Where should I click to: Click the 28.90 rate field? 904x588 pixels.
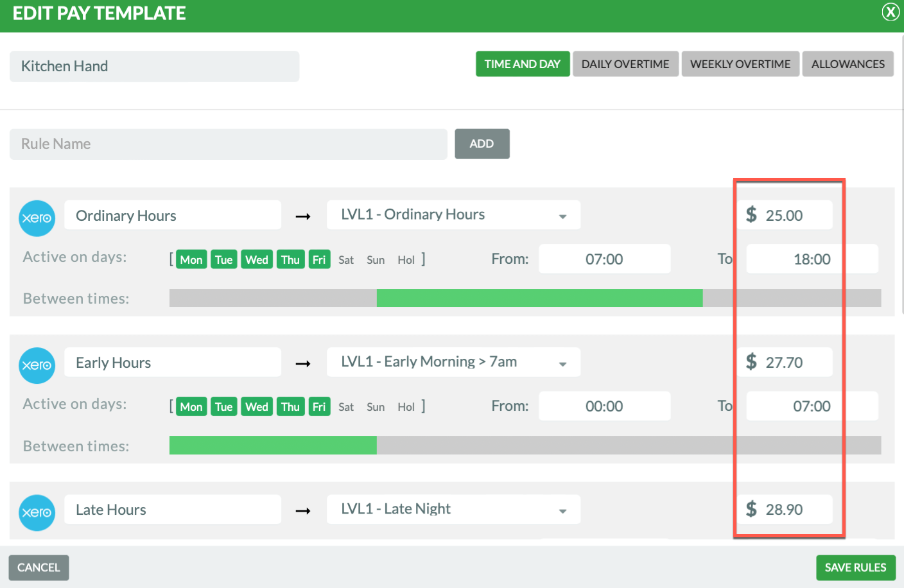tap(785, 509)
